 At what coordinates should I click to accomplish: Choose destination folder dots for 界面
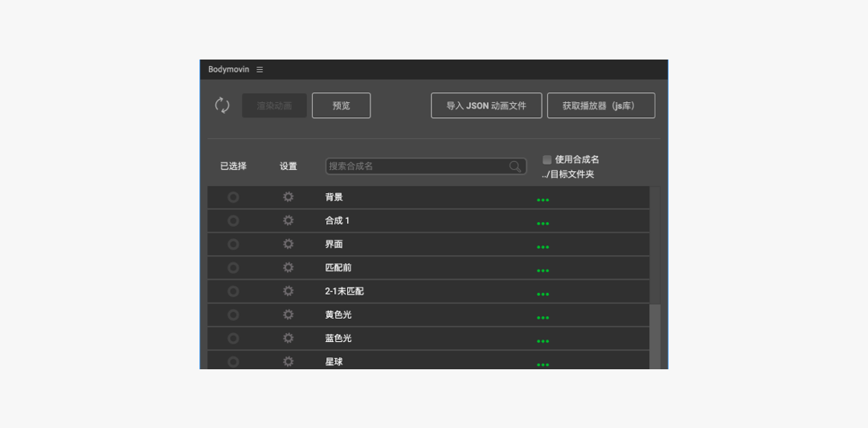pyautogui.click(x=543, y=247)
